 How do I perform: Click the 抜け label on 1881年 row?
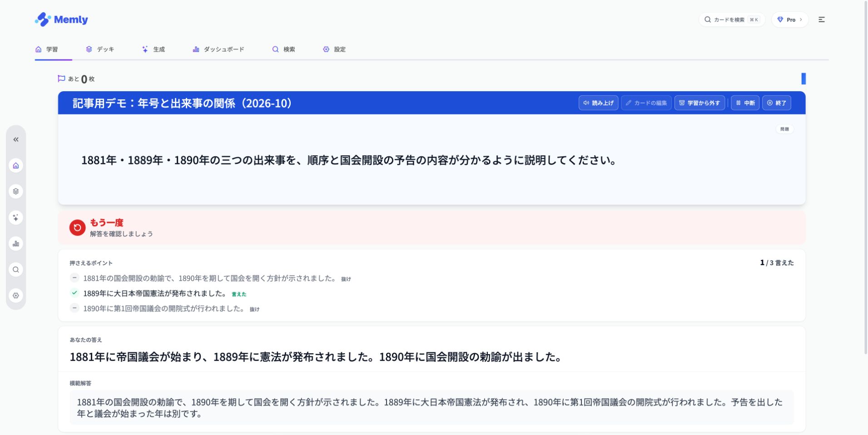pos(346,279)
